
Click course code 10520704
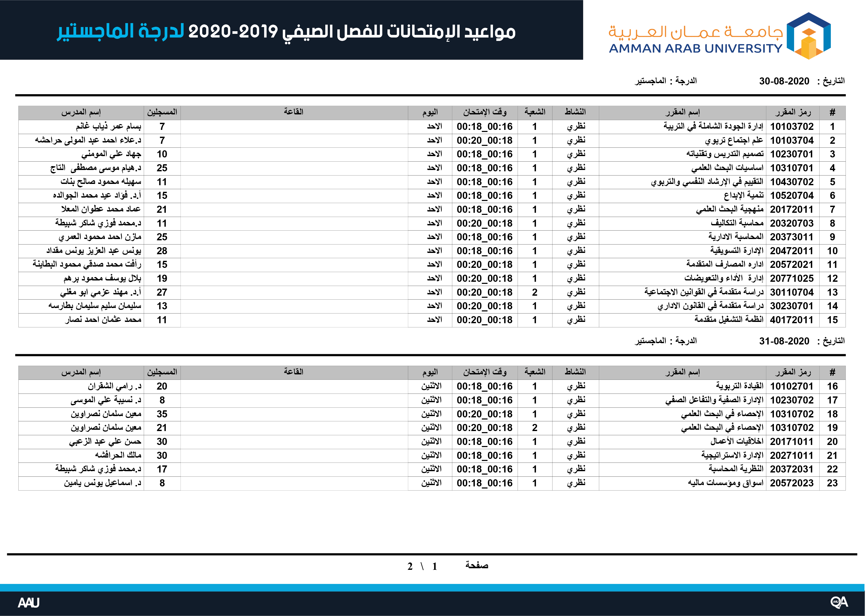click(x=792, y=196)
